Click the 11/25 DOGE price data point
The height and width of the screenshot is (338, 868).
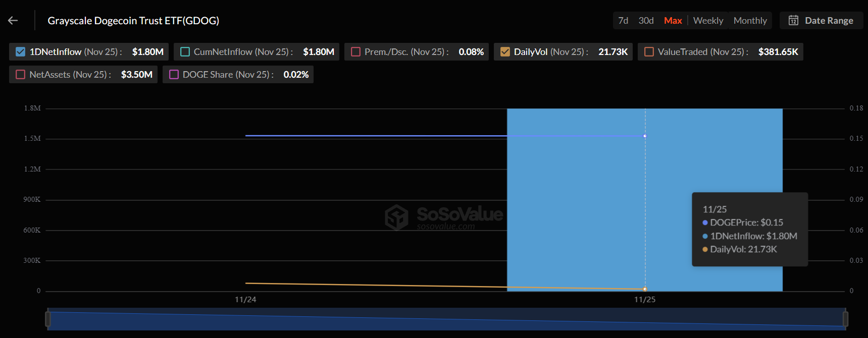(x=645, y=136)
